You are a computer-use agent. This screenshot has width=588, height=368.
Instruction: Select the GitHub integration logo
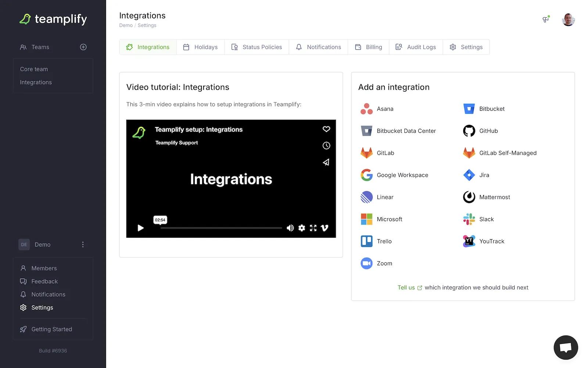[x=469, y=131]
